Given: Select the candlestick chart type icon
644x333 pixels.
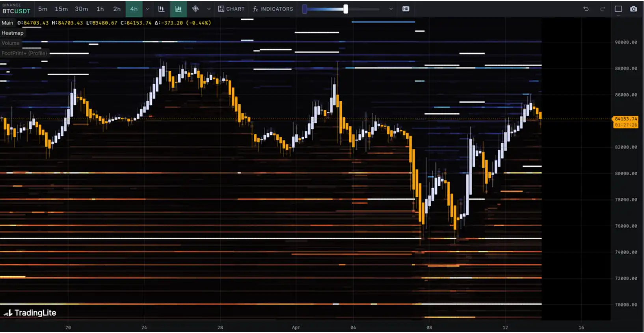Looking at the screenshot, I should [x=161, y=9].
